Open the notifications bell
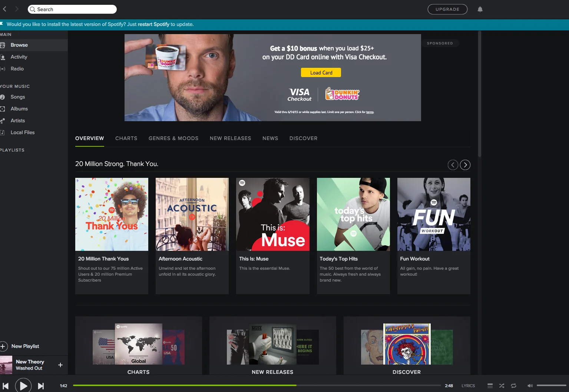The image size is (569, 392). [x=480, y=9]
